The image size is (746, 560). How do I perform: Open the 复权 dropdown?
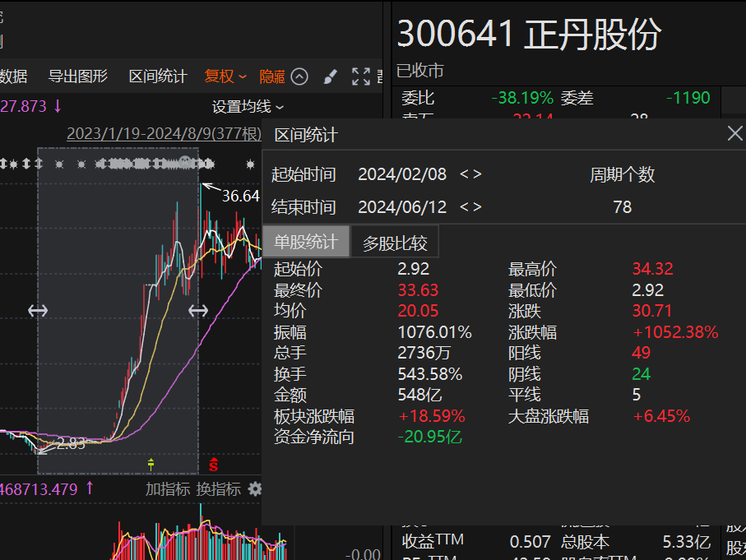[225, 76]
